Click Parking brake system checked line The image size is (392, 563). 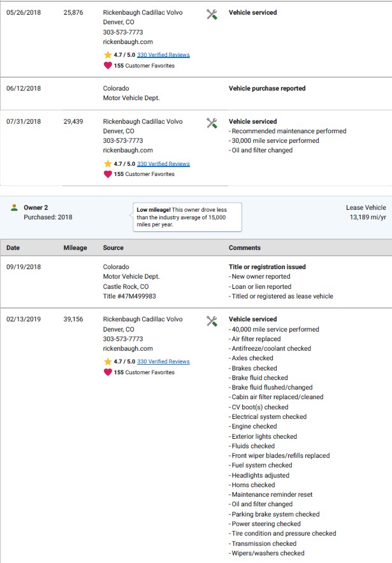click(x=274, y=514)
